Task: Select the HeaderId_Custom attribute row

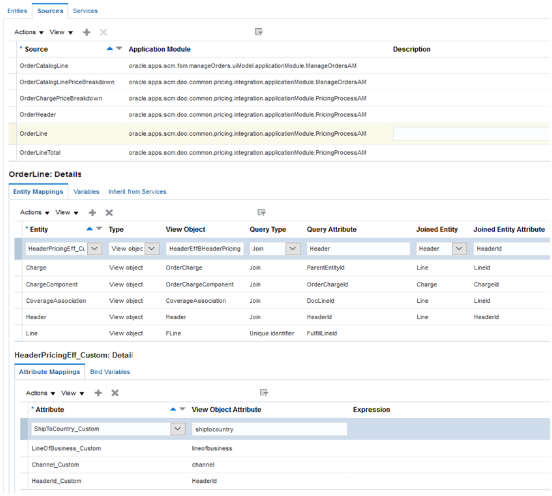Action: point(285,481)
